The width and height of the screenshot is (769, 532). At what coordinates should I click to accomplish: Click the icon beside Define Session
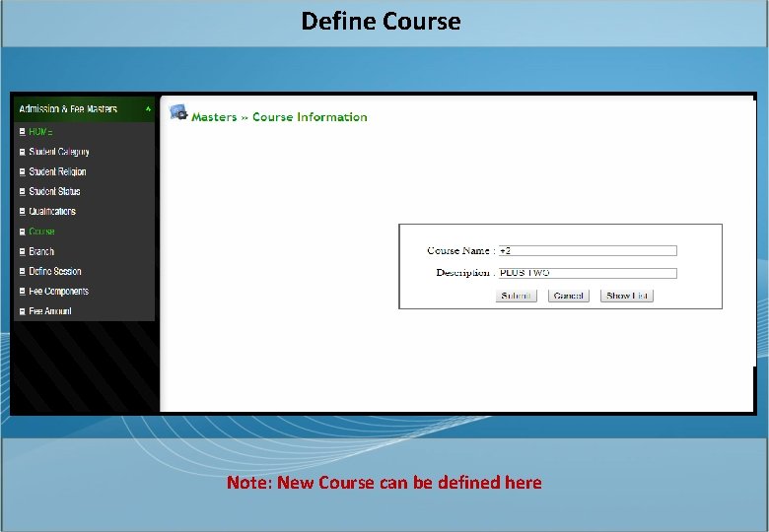coord(22,271)
